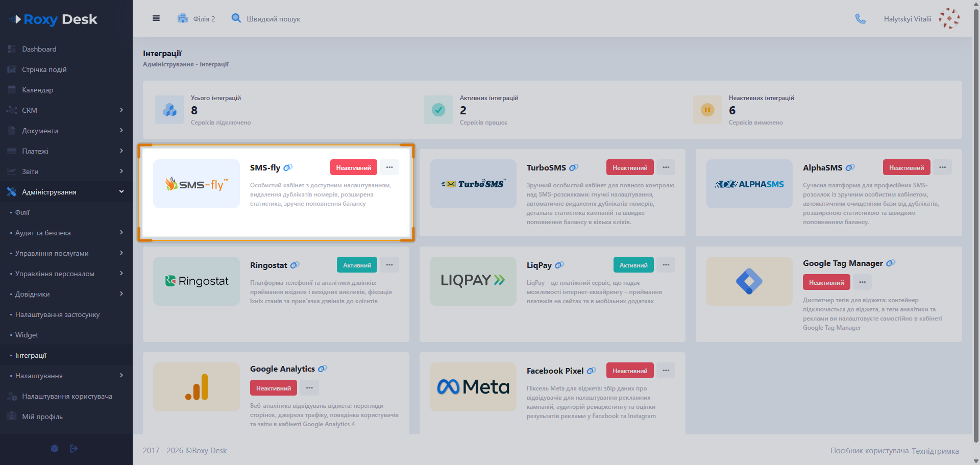
Task: Expand the Аудит та безпека chevron
Action: tap(121, 232)
